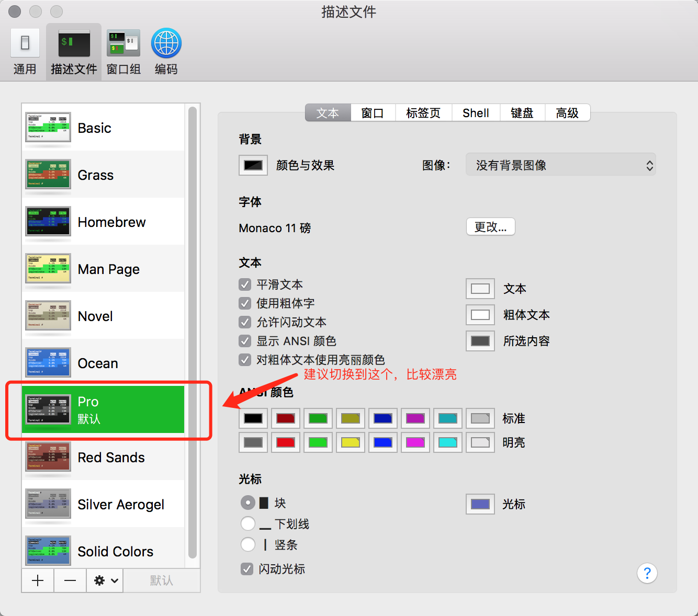This screenshot has height=616, width=698.
Task: Click the minus remove profile button
Action: (70, 580)
